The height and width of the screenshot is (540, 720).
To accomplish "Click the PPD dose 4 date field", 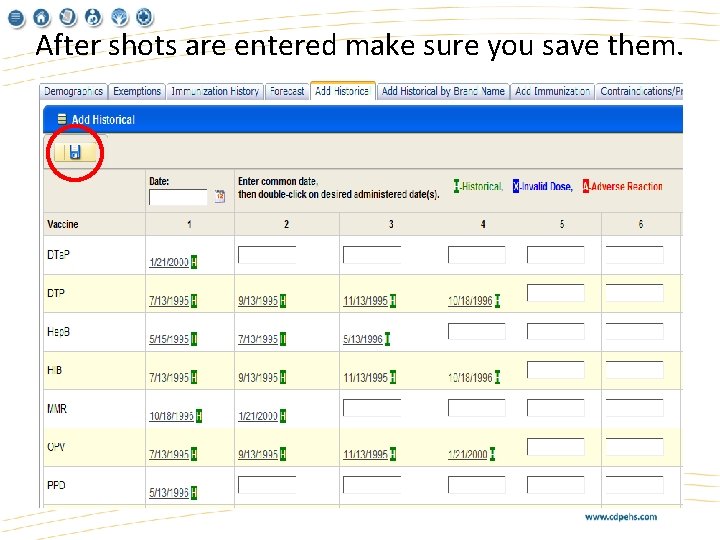I will pyautogui.click(x=477, y=484).
